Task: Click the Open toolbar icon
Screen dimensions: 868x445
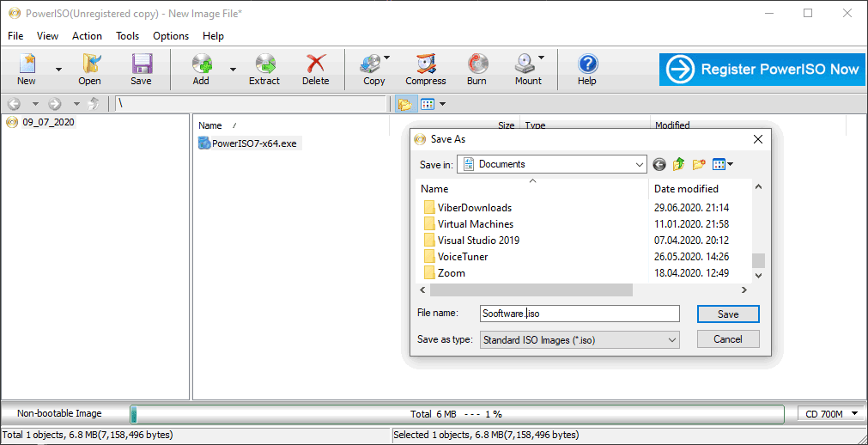Action: (x=89, y=64)
